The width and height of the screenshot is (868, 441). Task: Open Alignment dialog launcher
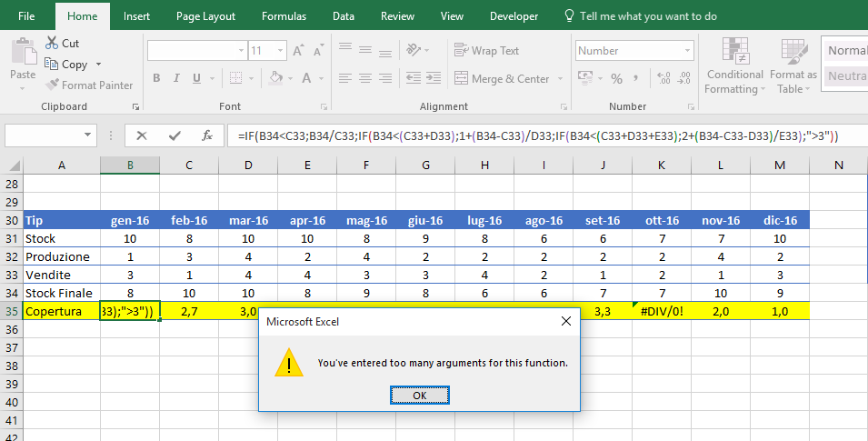pos(564,106)
